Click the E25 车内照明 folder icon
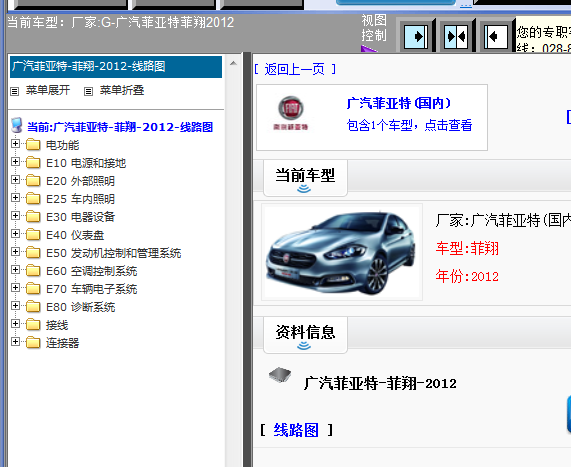This screenshot has height=467, width=571. click(x=33, y=199)
